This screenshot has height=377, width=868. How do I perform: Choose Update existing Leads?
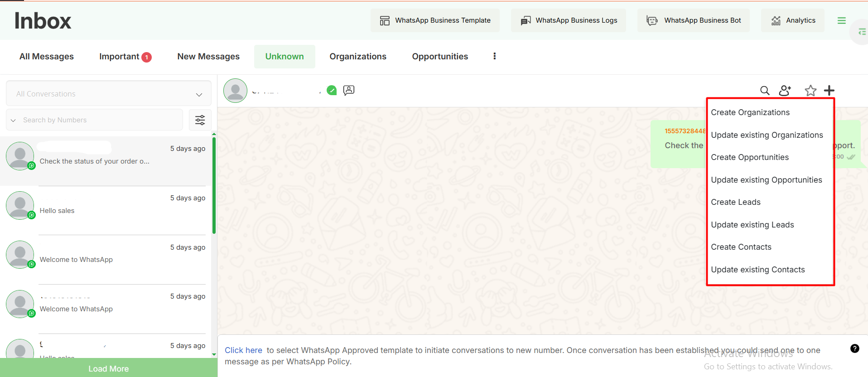coord(752,225)
